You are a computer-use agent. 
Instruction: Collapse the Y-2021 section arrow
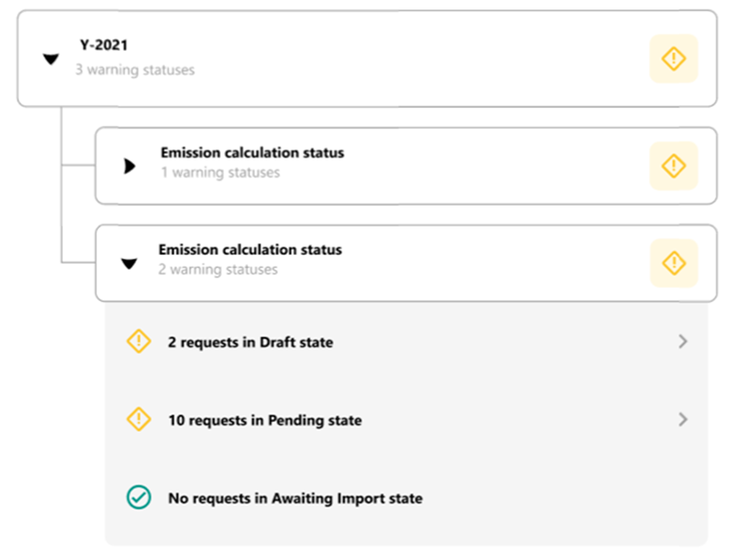[x=51, y=60]
